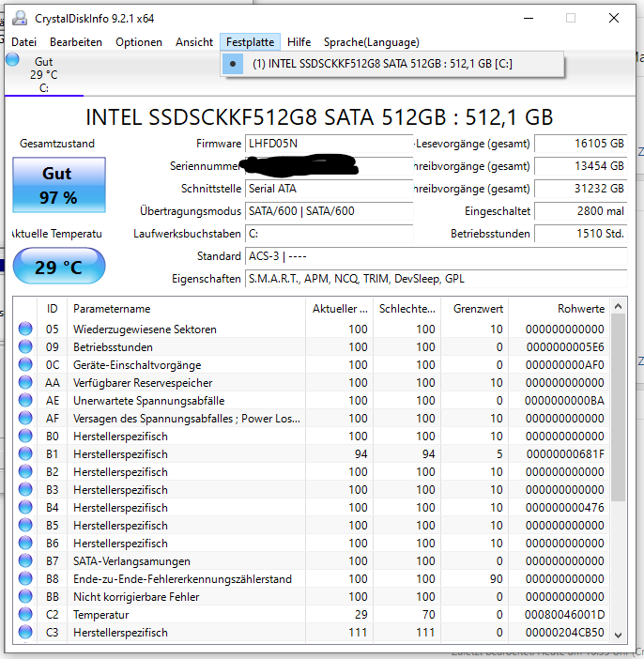This screenshot has width=644, height=659.
Task: Click the Firmware field LHFD05N
Action: [x=330, y=144]
